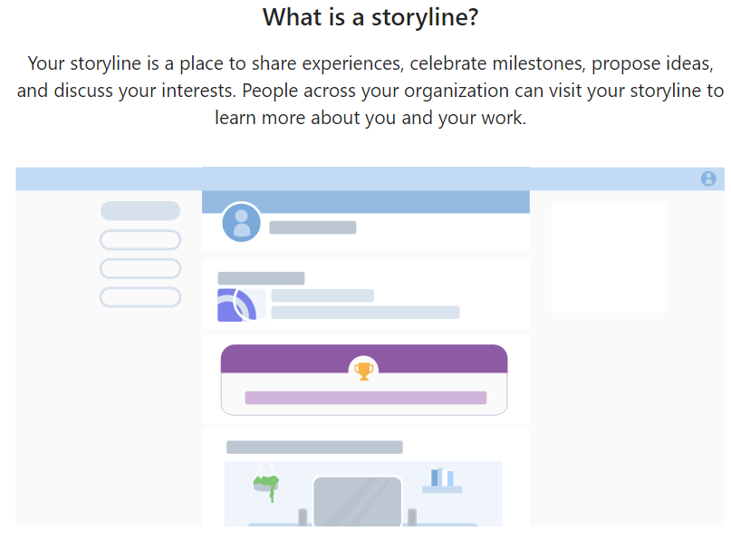
Task: Click the light purple bar under the trophy
Action: [365, 398]
